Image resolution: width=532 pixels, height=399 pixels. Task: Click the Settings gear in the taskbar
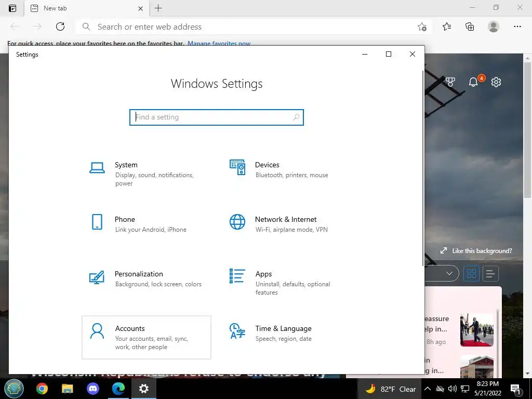coord(144,389)
